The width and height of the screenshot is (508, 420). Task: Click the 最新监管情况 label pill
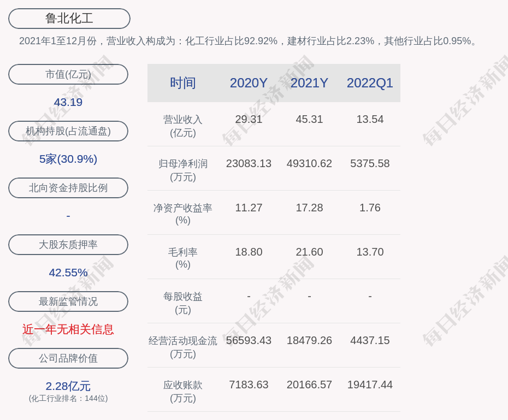pos(68,301)
